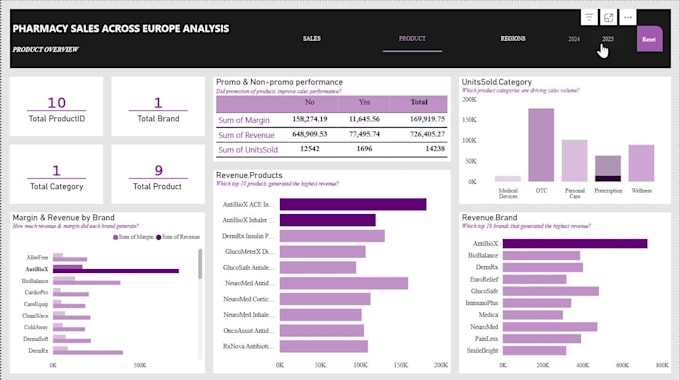Filter by year 2025
Screen dimensions: 680x380
[x=608, y=39]
